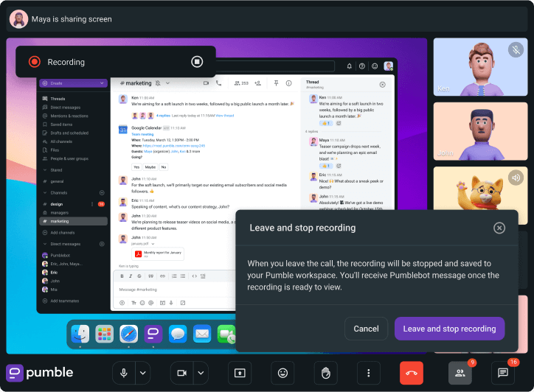
Task: Open All channels in the sidebar
Action: (61, 141)
